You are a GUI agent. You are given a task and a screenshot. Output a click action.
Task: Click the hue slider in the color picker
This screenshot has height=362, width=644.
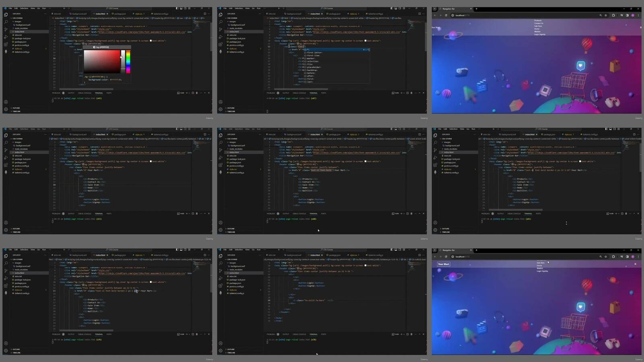(x=128, y=62)
